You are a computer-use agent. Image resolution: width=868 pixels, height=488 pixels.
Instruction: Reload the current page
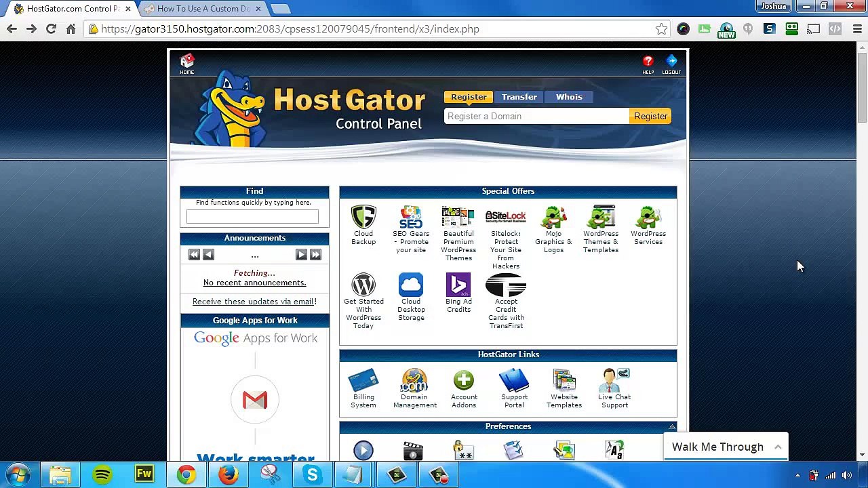coord(51,29)
